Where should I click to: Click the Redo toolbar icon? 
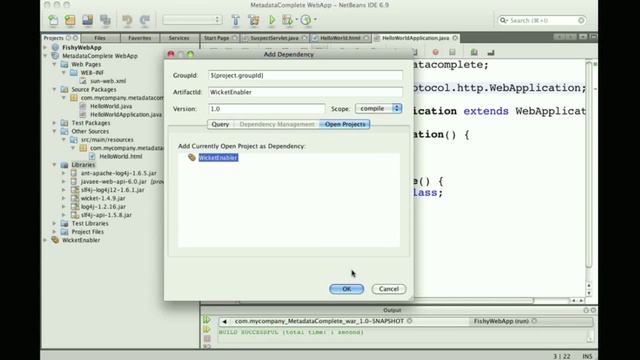pos(145,20)
